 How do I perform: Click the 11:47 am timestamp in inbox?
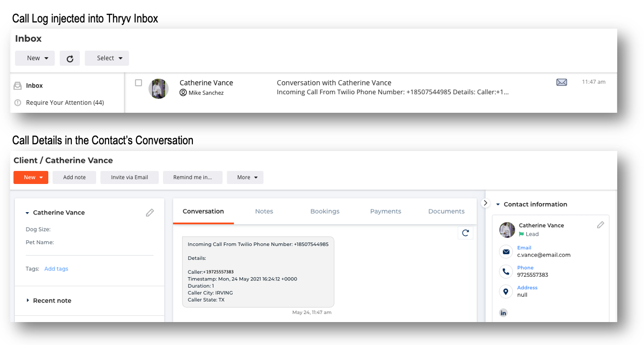click(x=594, y=82)
